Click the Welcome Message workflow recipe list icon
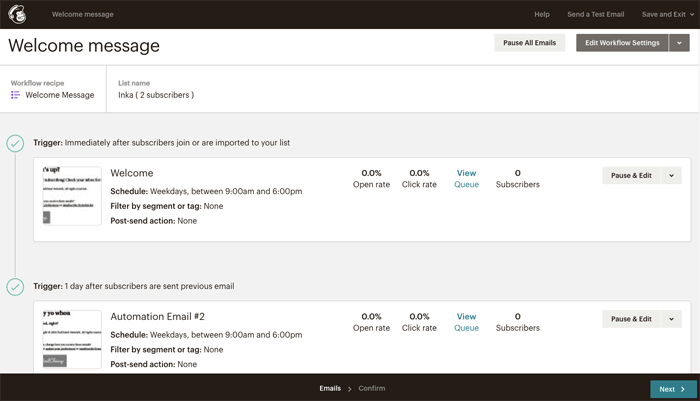Image resolution: width=700 pixels, height=401 pixels. pos(15,95)
